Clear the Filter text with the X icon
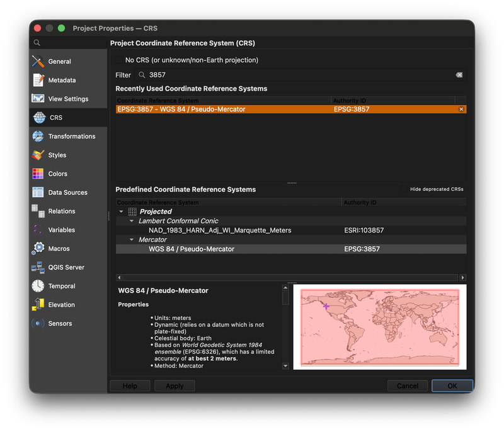 click(x=459, y=75)
